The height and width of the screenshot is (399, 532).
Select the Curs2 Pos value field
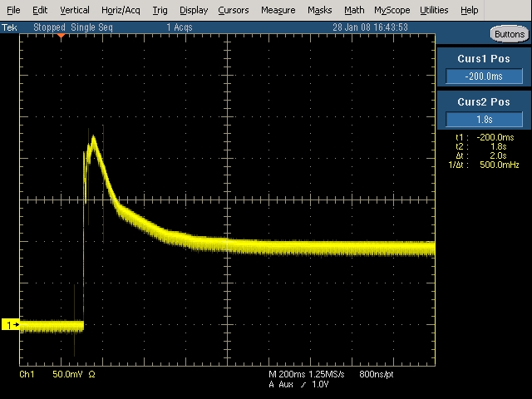point(484,120)
